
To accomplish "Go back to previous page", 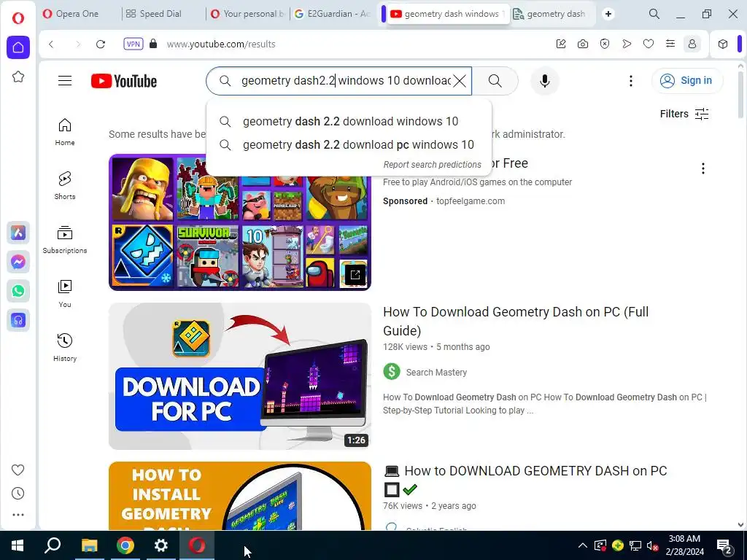I will [51, 44].
